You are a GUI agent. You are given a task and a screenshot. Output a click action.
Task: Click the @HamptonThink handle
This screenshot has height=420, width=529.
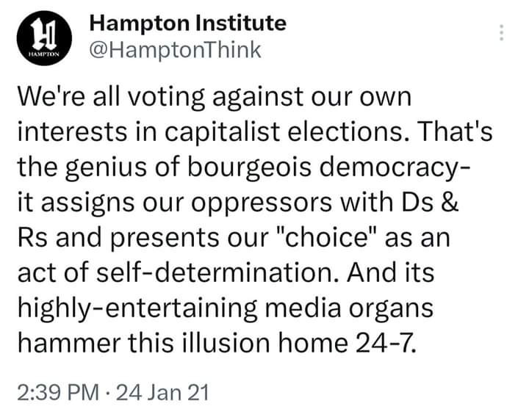(175, 50)
